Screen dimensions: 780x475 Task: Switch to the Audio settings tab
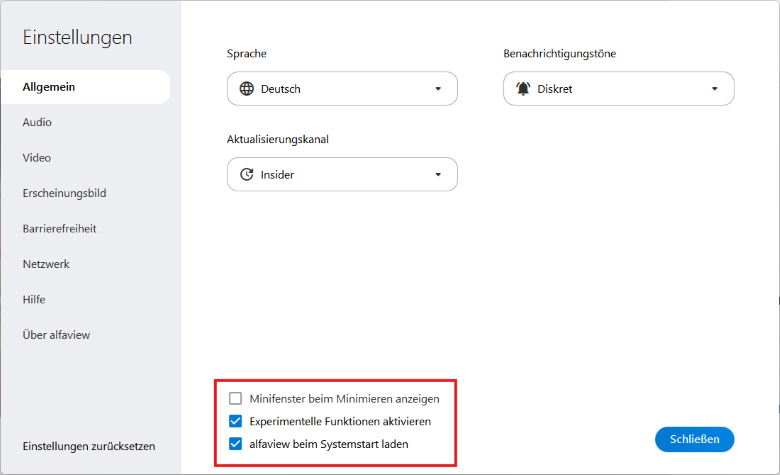(37, 122)
